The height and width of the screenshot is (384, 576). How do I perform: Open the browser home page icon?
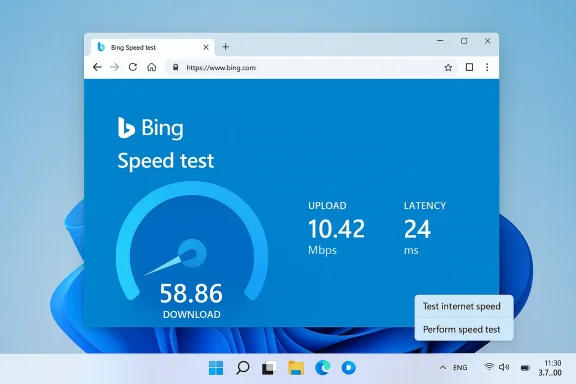point(152,67)
